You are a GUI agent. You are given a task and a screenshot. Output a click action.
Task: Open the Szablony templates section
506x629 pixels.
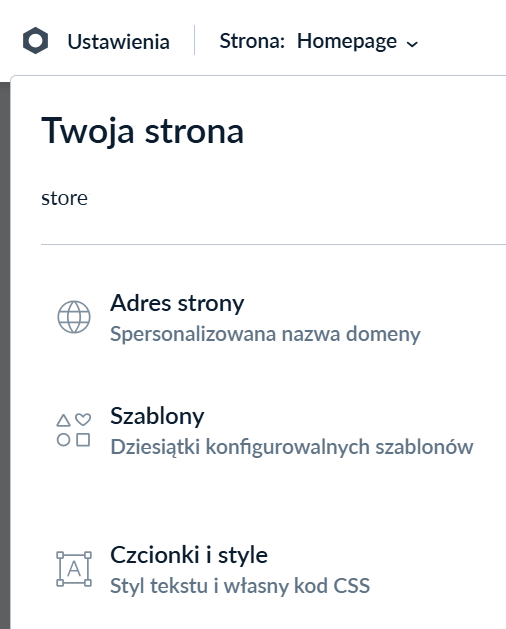pyautogui.click(x=157, y=416)
